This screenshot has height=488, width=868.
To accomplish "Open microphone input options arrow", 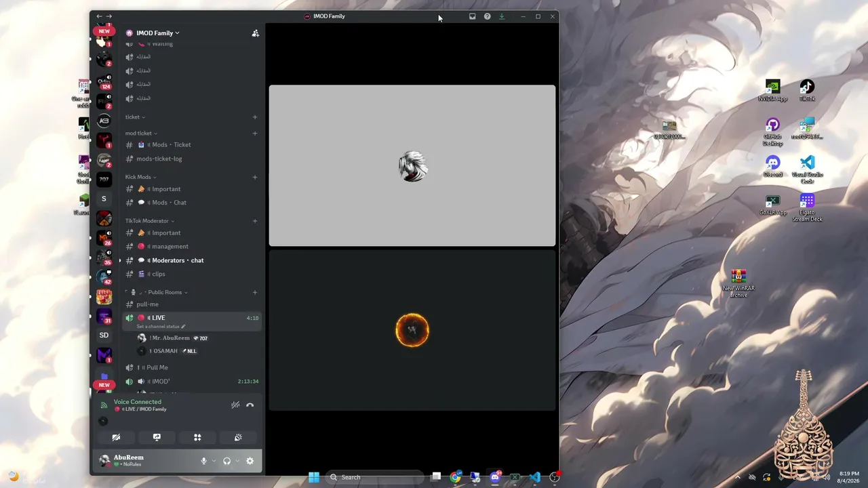I will (214, 461).
